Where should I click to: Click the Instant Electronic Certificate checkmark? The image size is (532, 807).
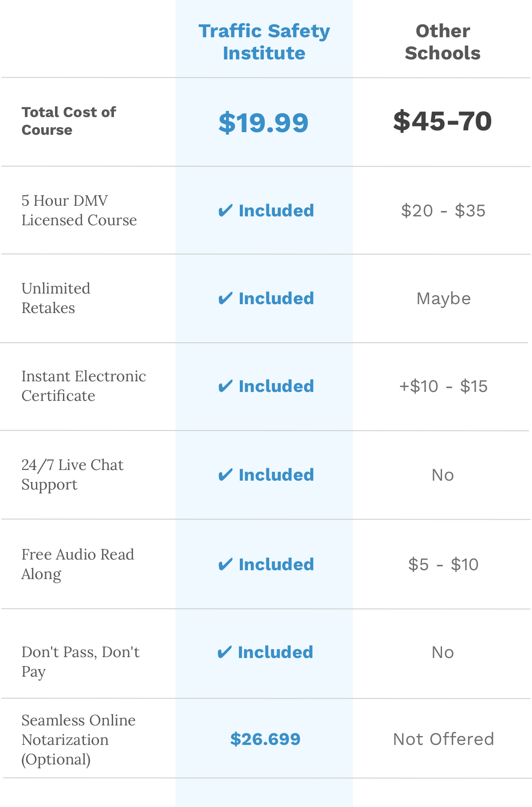tap(225, 386)
